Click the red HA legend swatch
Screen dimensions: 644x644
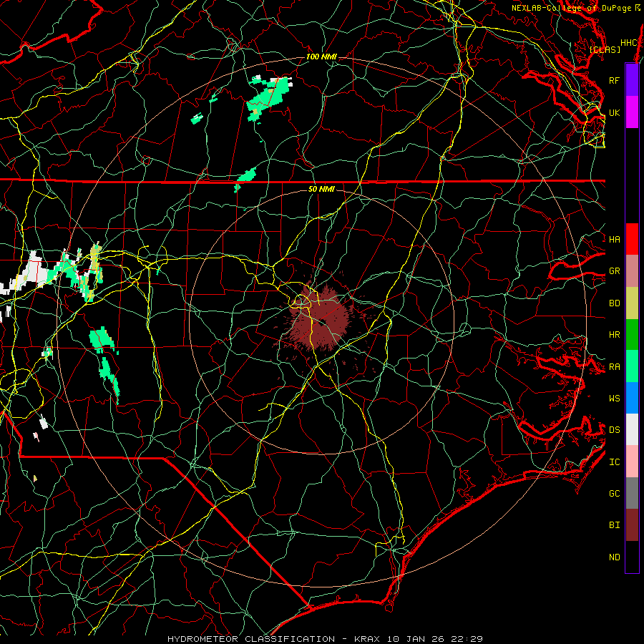tap(632, 239)
